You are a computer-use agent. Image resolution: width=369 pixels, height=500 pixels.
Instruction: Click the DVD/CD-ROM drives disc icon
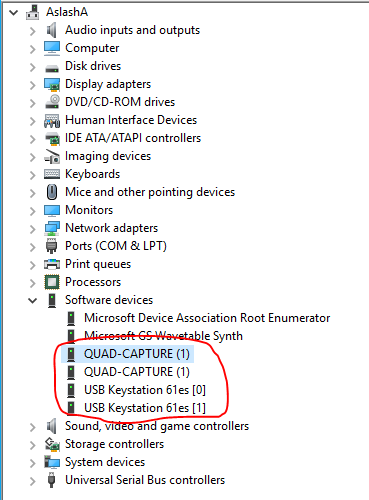coord(52,102)
